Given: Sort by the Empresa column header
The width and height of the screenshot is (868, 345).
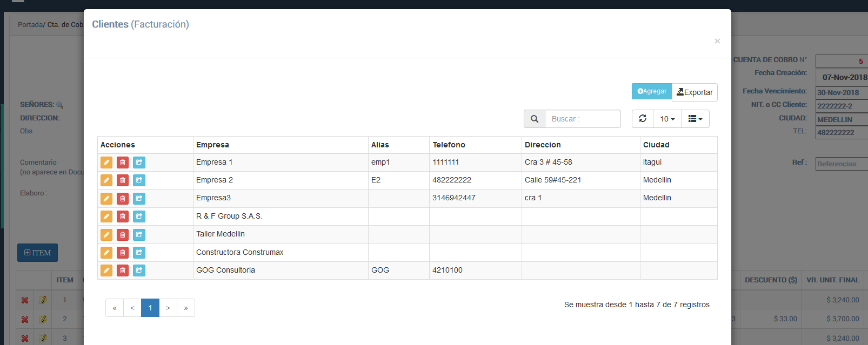Looking at the screenshot, I should click(x=213, y=145).
